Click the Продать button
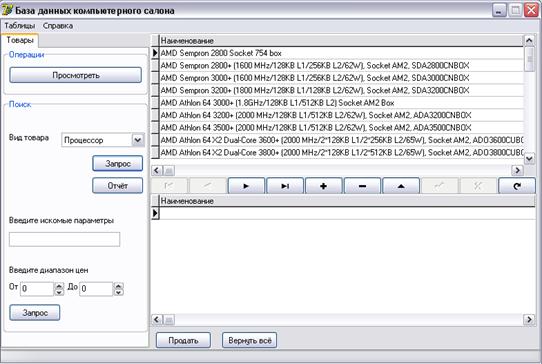Screen dimensions: 542x364 tap(183, 340)
